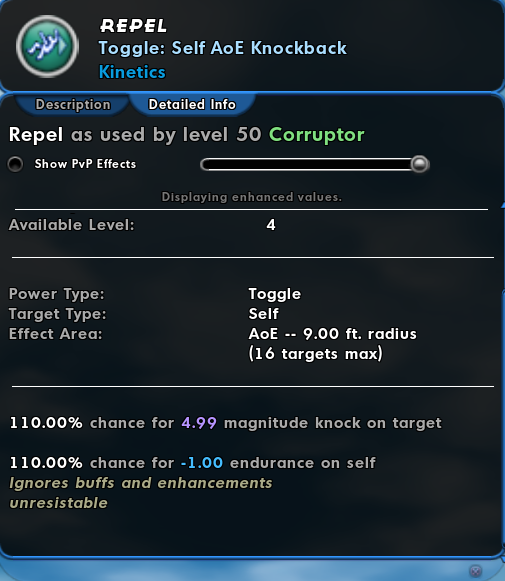Open the Kinetics powerset link
505x581 pixels.
132,72
